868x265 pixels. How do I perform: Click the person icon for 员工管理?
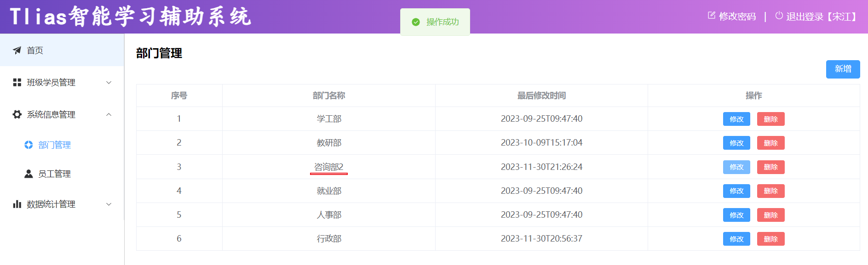click(x=29, y=174)
